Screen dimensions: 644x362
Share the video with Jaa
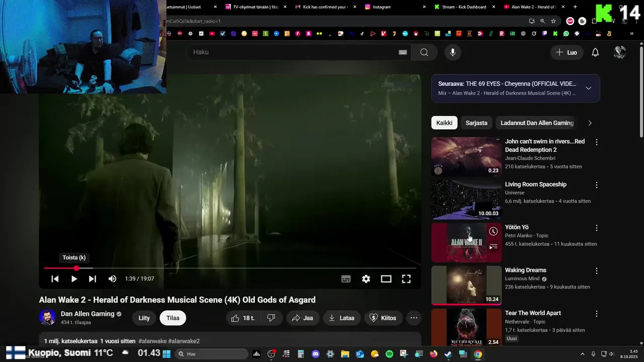(302, 318)
